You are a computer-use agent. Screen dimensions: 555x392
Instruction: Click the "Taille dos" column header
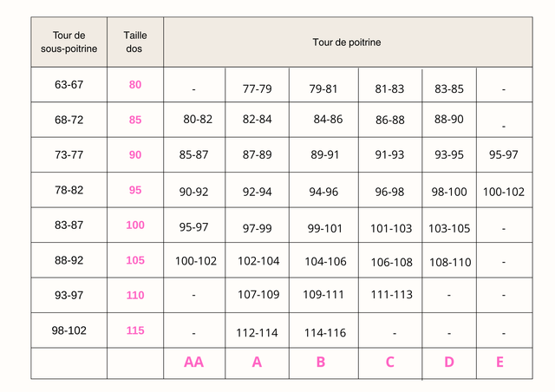[x=135, y=42]
